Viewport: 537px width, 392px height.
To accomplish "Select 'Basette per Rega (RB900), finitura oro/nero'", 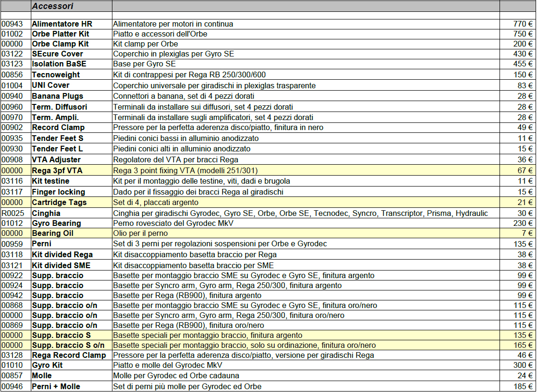I will 189,325.
